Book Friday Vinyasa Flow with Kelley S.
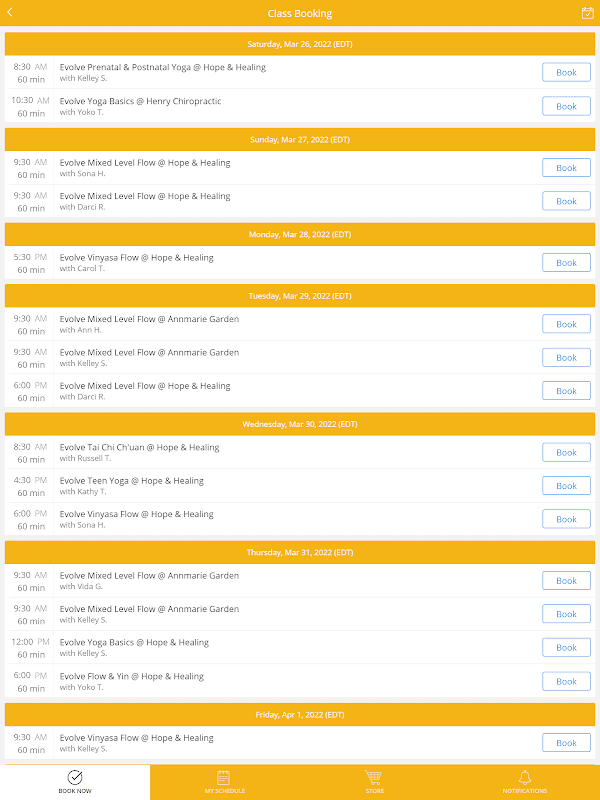 [566, 743]
